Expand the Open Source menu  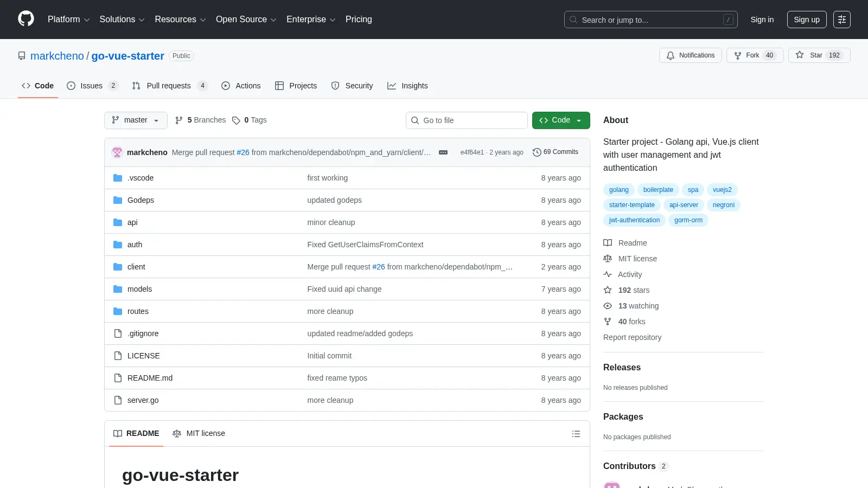point(246,20)
